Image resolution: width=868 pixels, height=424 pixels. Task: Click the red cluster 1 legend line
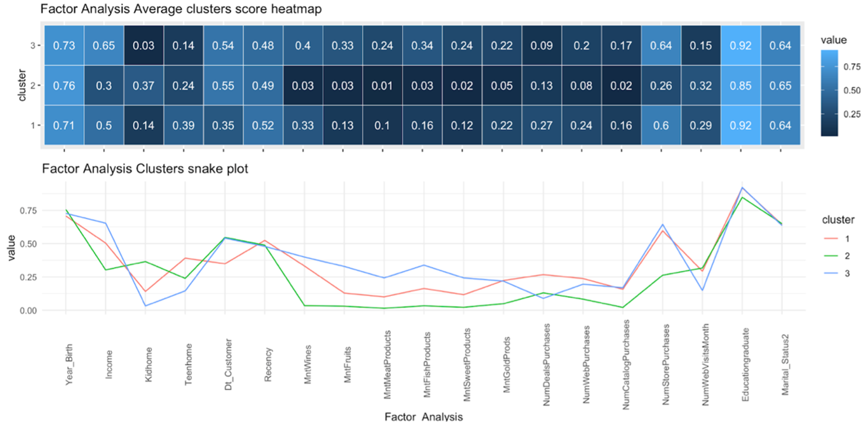tap(831, 238)
